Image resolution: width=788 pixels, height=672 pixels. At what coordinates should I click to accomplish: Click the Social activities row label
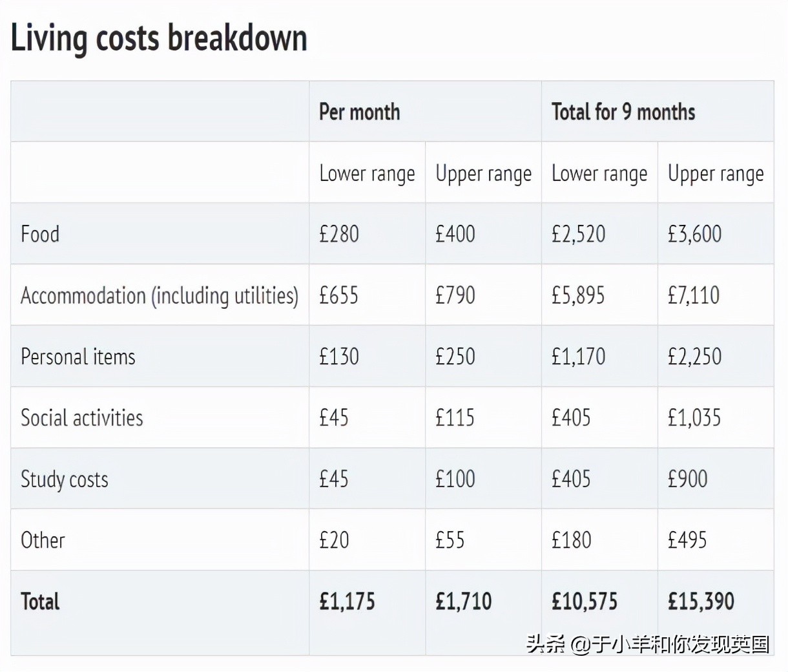pyautogui.click(x=82, y=417)
